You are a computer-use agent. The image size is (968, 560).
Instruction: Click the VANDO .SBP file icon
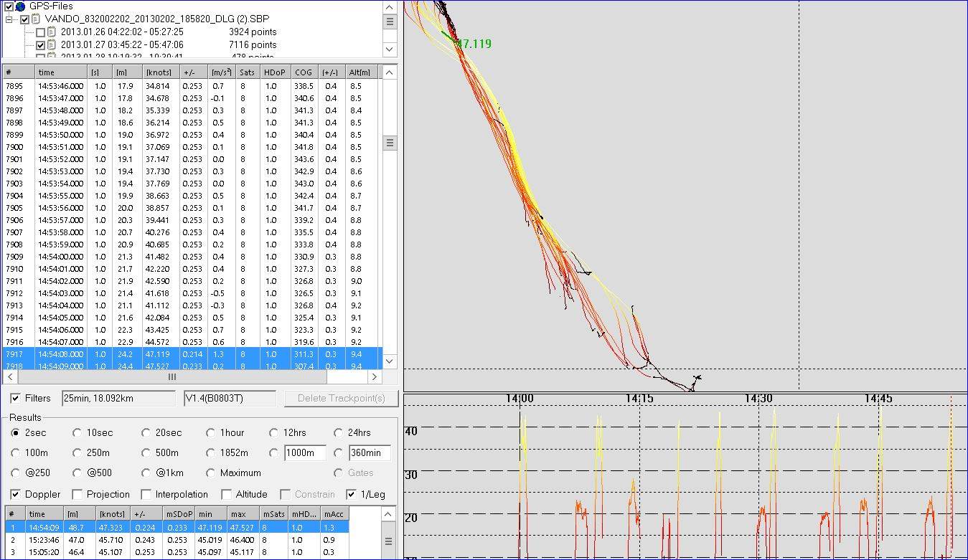[x=36, y=19]
